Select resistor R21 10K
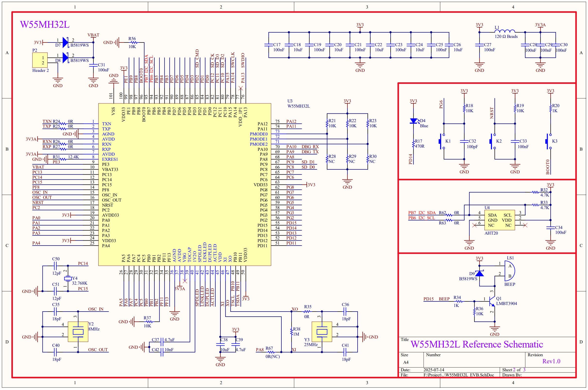The image size is (588, 390). (x=327, y=124)
